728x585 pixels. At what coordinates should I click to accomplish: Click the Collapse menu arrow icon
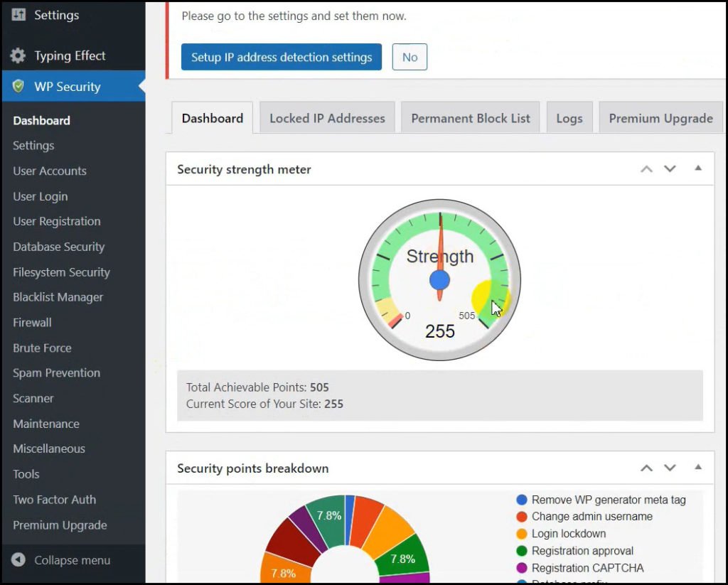tap(18, 560)
